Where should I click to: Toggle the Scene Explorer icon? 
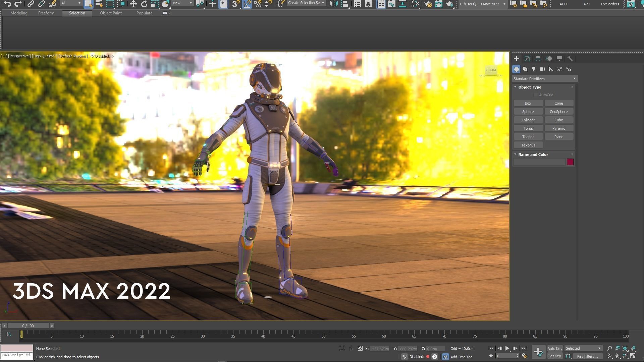click(x=358, y=4)
